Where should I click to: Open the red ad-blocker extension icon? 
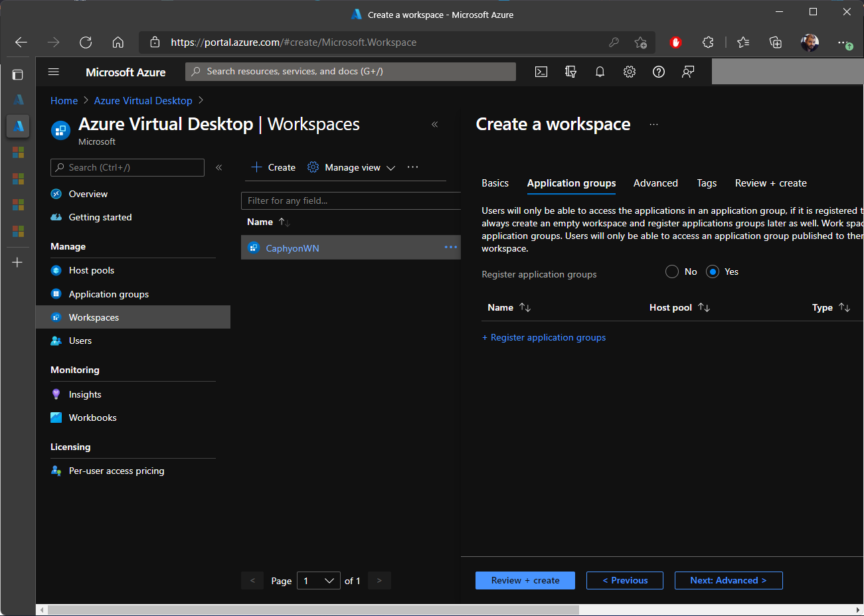pos(675,42)
